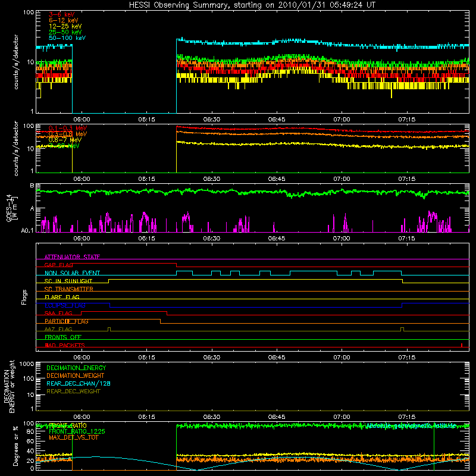The height and width of the screenshot is (476, 476).
Task: Click the 07:15 tick label under the decimation plot
Action: pos(406,417)
